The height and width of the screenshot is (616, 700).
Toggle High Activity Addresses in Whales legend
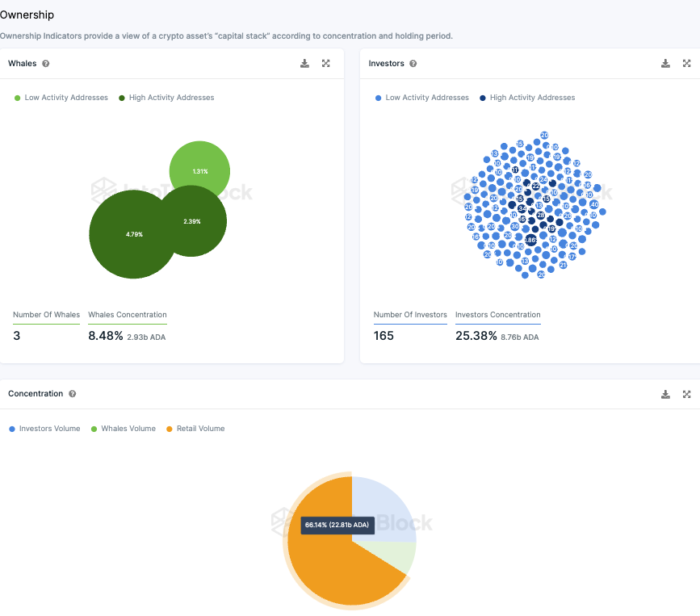166,98
